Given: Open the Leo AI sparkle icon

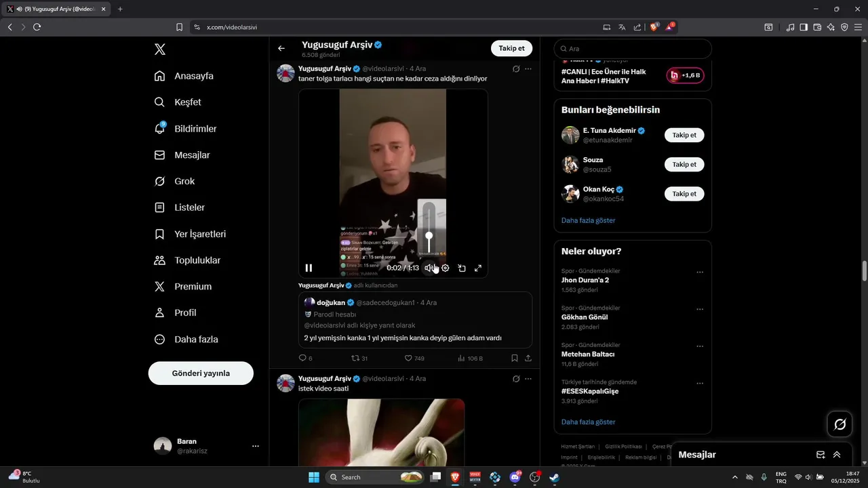Looking at the screenshot, I should coord(831,27).
